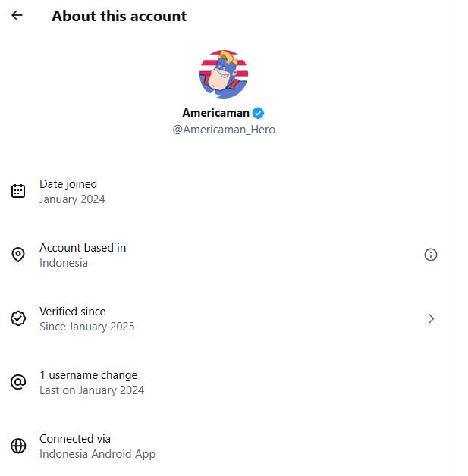Click the location pin icon
This screenshot has height=476, width=468.
[x=18, y=255]
